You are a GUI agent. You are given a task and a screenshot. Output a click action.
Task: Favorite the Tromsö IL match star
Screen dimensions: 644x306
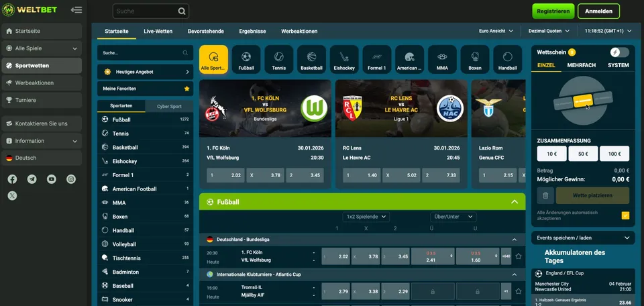(519, 291)
